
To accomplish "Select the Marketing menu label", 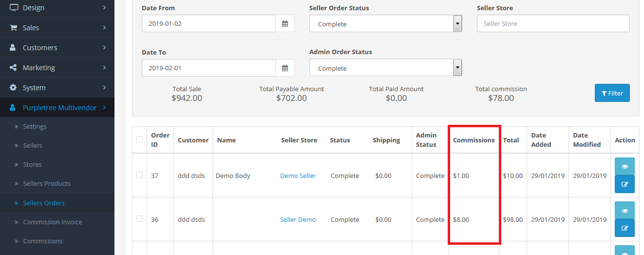I will (39, 68).
